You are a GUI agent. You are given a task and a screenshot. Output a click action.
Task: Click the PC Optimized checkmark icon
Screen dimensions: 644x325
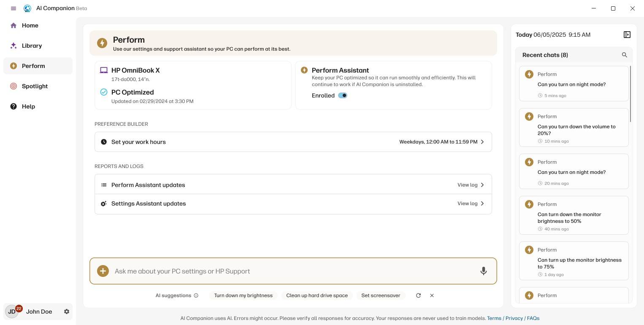pyautogui.click(x=104, y=92)
